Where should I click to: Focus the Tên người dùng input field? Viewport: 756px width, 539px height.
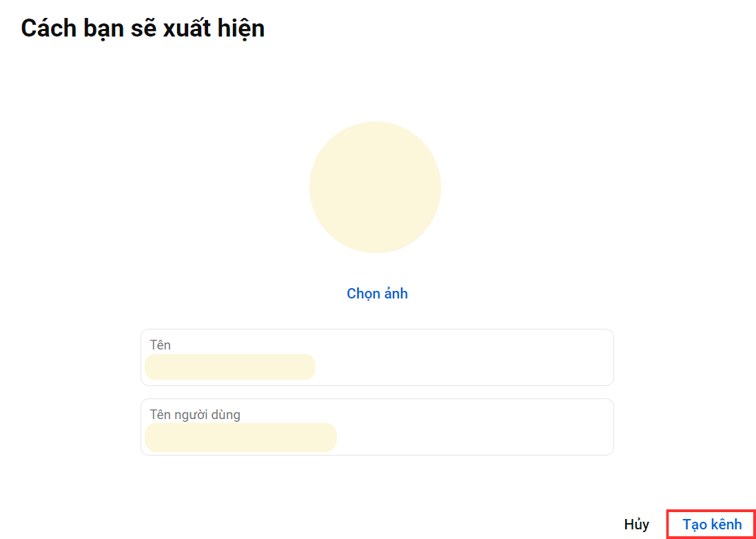377,427
